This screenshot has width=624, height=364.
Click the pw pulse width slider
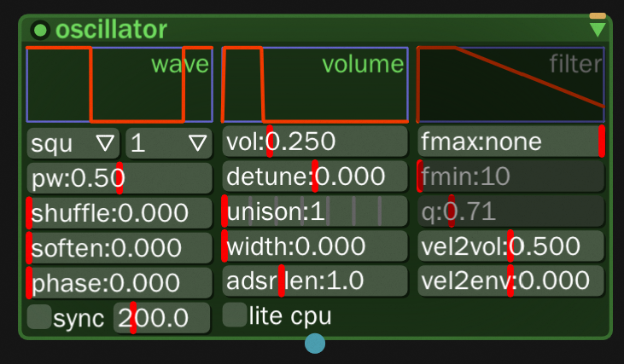pos(120,178)
